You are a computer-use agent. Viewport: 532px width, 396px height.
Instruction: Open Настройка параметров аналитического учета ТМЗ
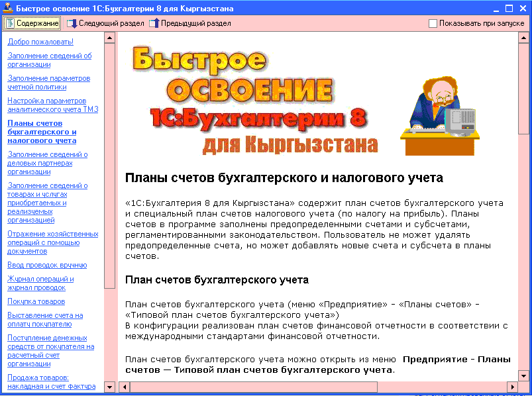point(52,105)
